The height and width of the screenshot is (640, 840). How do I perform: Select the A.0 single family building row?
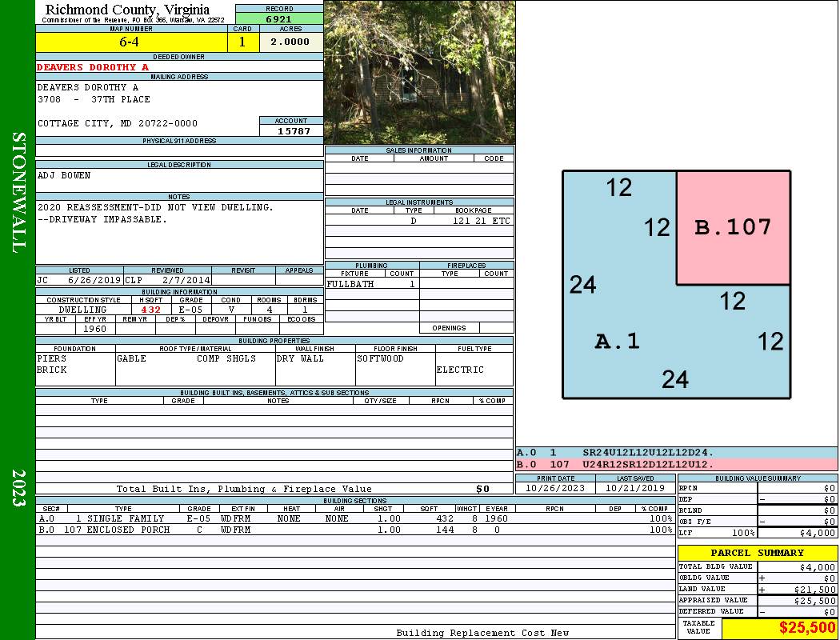(354, 518)
